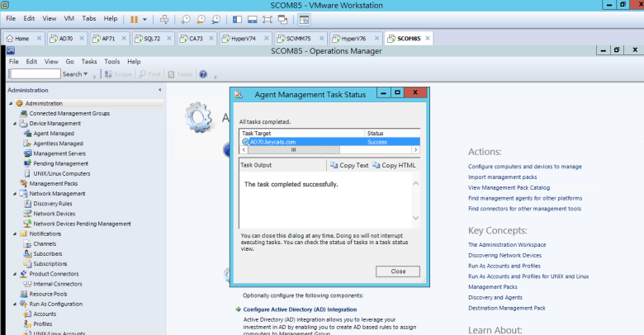Click Copy Text in Task Output
Screen dimensions: 644x335
point(349,165)
